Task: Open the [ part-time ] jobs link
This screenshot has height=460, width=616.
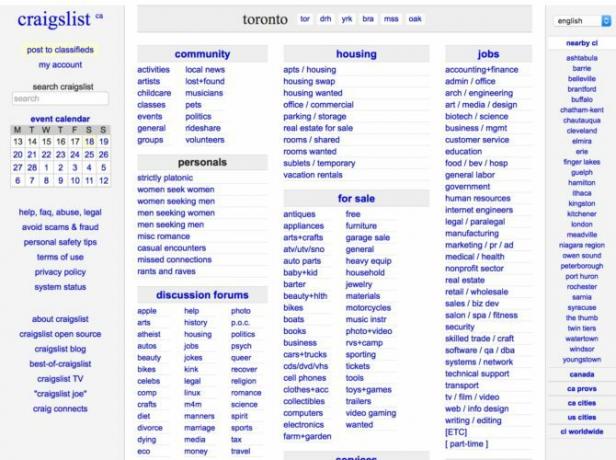Action: coord(467,444)
